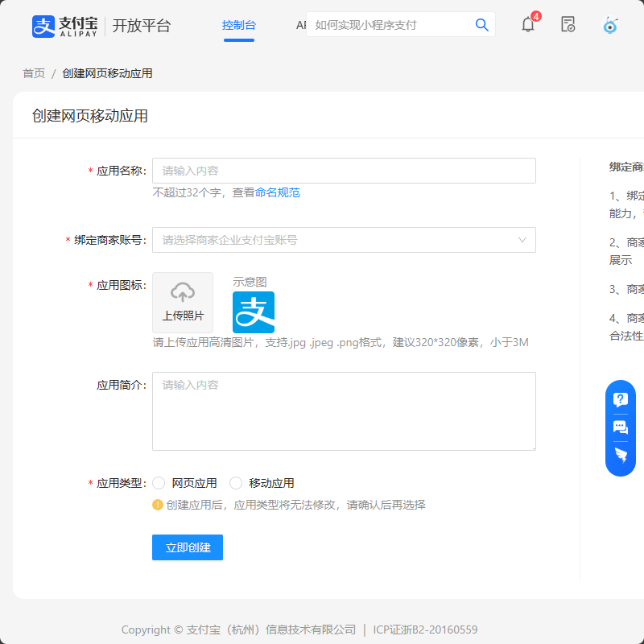Click the 应用名称 input field

344,171
